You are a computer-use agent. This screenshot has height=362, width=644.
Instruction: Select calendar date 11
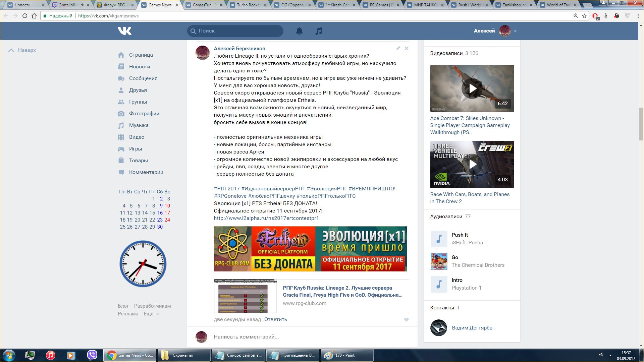pos(122,213)
